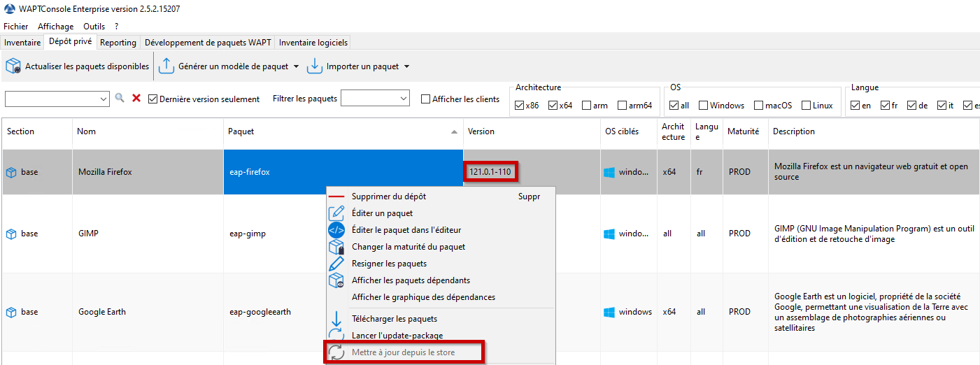Check the Linux OS checkbox

pyautogui.click(x=806, y=106)
